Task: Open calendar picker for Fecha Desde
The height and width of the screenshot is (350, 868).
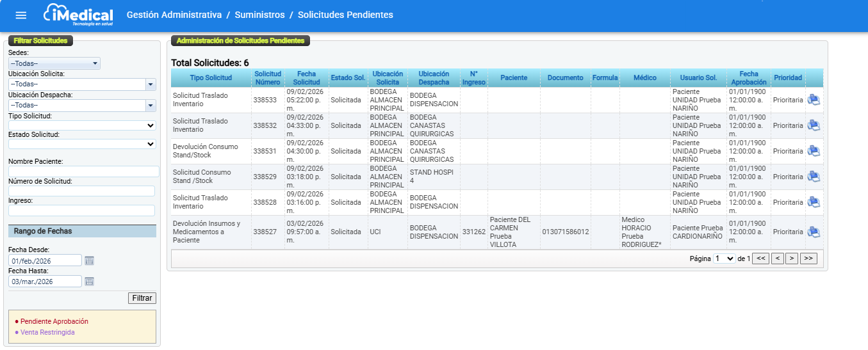Action: tap(90, 260)
